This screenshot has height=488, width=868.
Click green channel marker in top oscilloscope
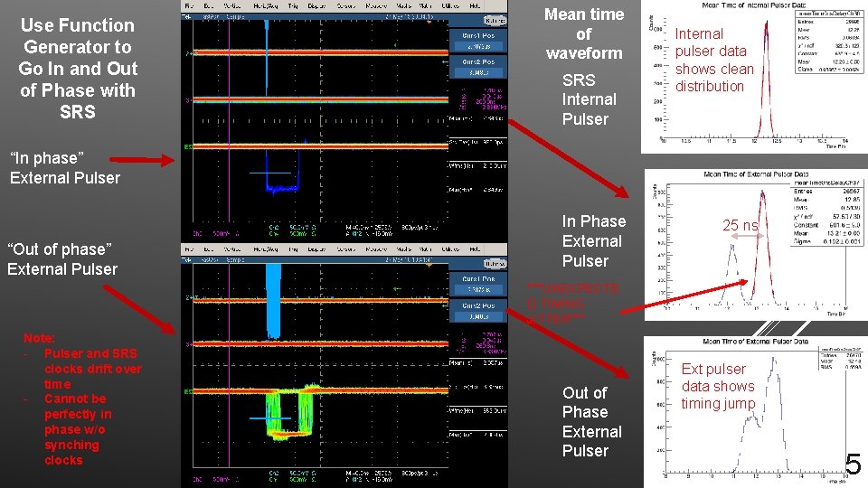[x=189, y=147]
